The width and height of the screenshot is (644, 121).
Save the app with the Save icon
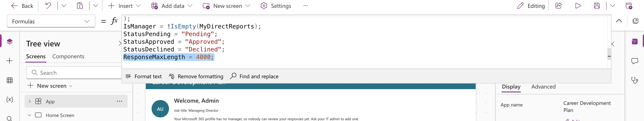click(597, 5)
